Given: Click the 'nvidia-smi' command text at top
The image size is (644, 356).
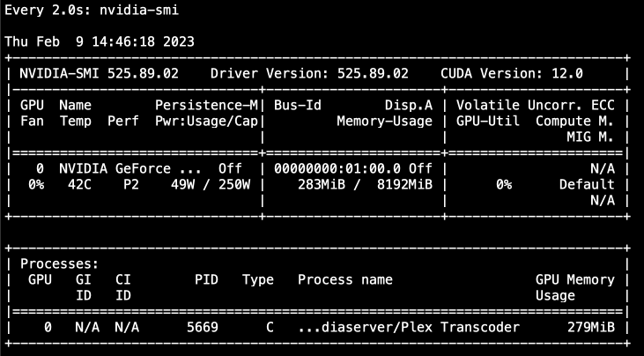Looking at the screenshot, I should [x=139, y=10].
